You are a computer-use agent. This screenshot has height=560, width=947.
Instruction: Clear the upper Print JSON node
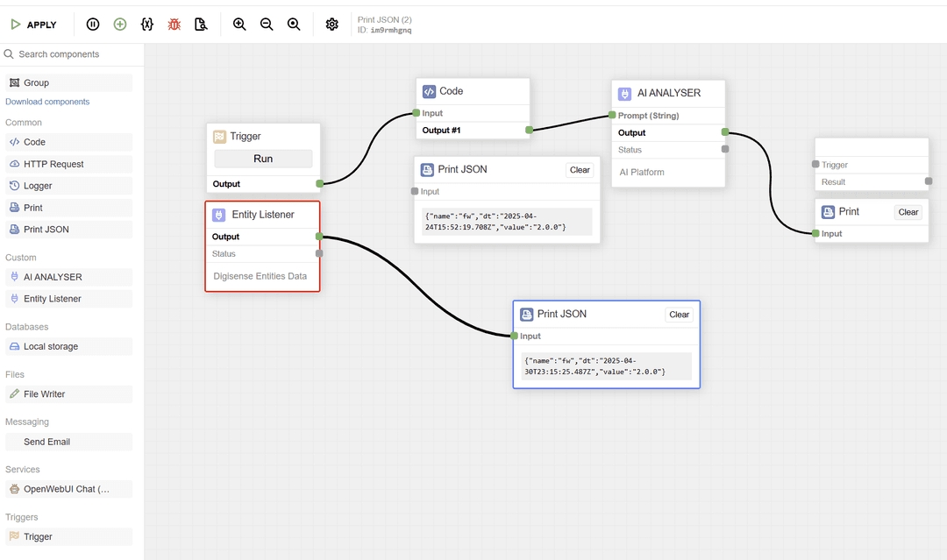(580, 170)
